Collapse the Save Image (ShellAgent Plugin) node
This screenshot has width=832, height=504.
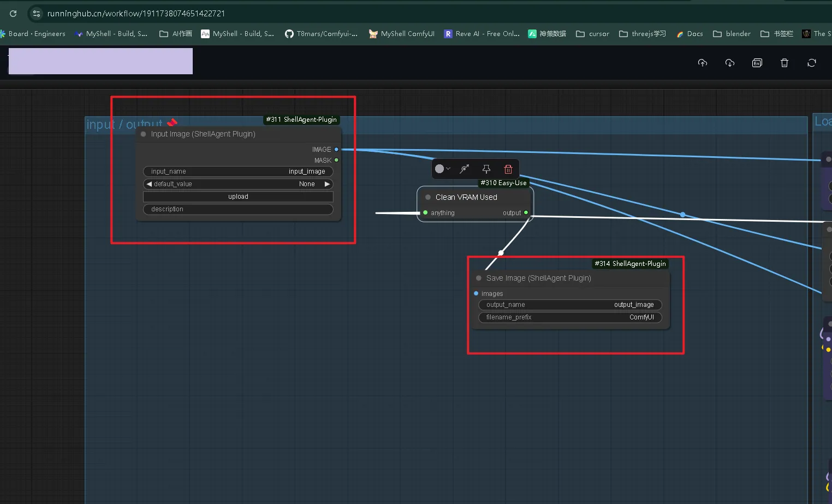[479, 278]
